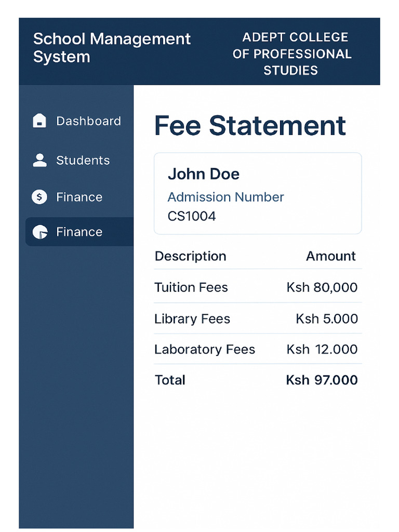Image resolution: width=399 pixels, height=532 pixels.
Task: Click the Students person icon
Action: pyautogui.click(x=39, y=160)
